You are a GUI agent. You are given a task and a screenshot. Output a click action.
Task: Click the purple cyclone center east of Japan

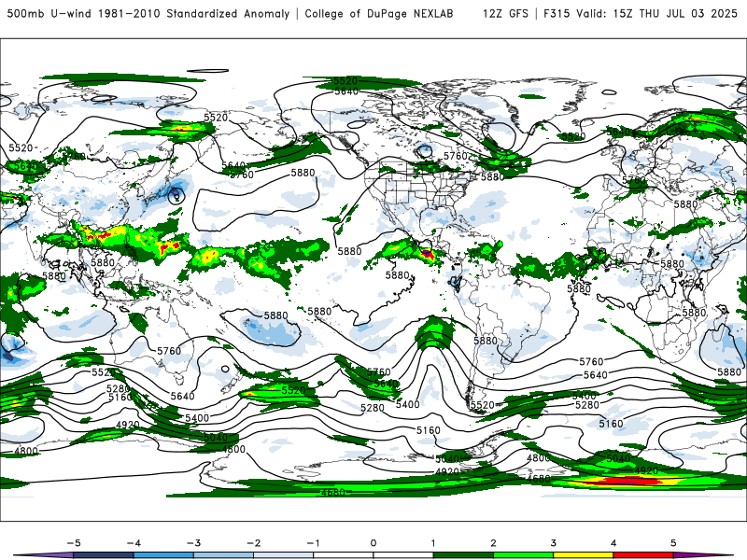176,193
